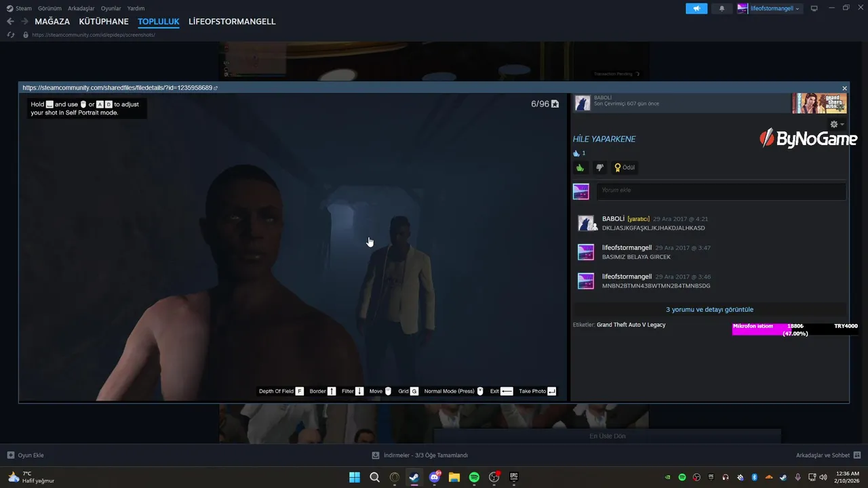Click the HİLE YAPARKENE screenshot title
The image size is (868, 488).
click(604, 139)
